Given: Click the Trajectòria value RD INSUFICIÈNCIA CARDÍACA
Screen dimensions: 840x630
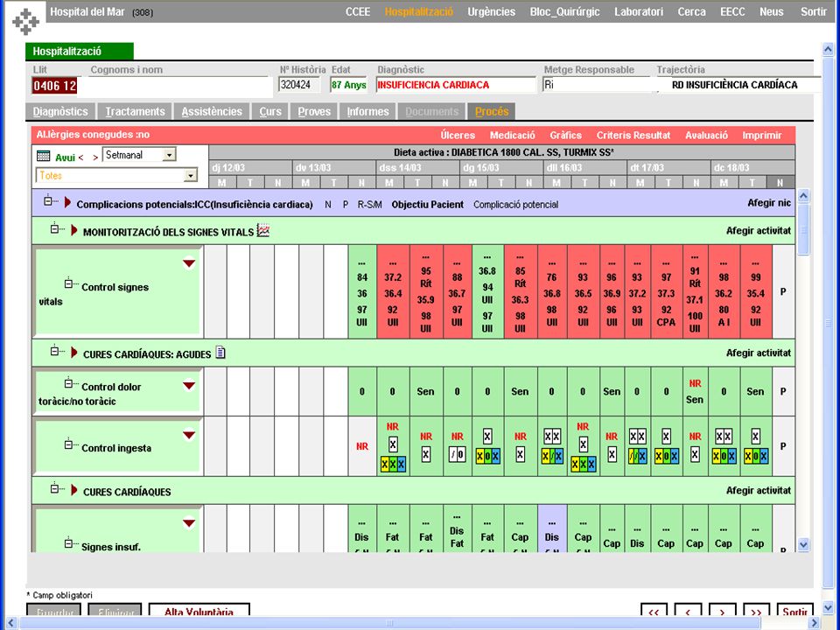Looking at the screenshot, I should click(734, 85).
